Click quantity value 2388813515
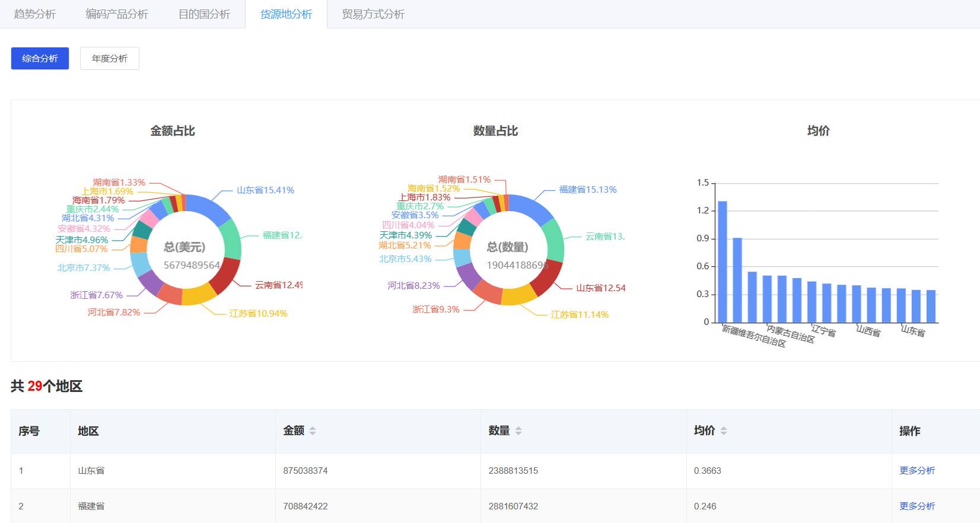 [x=513, y=471]
